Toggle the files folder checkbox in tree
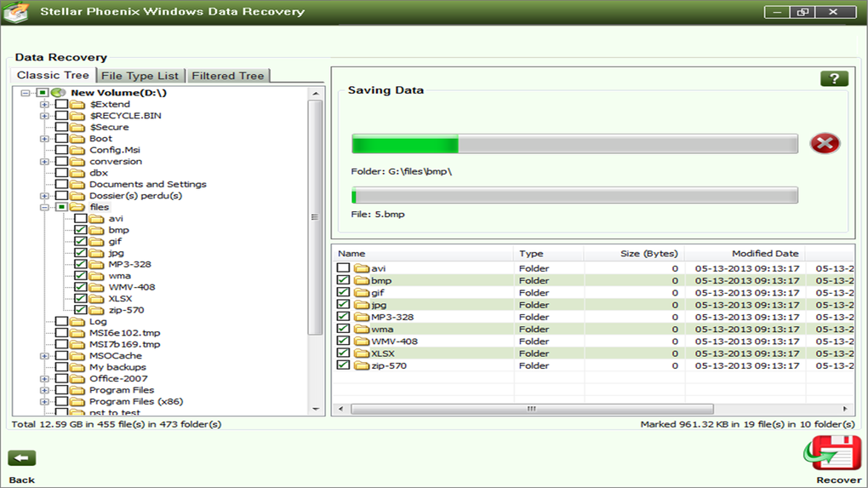 (61, 207)
